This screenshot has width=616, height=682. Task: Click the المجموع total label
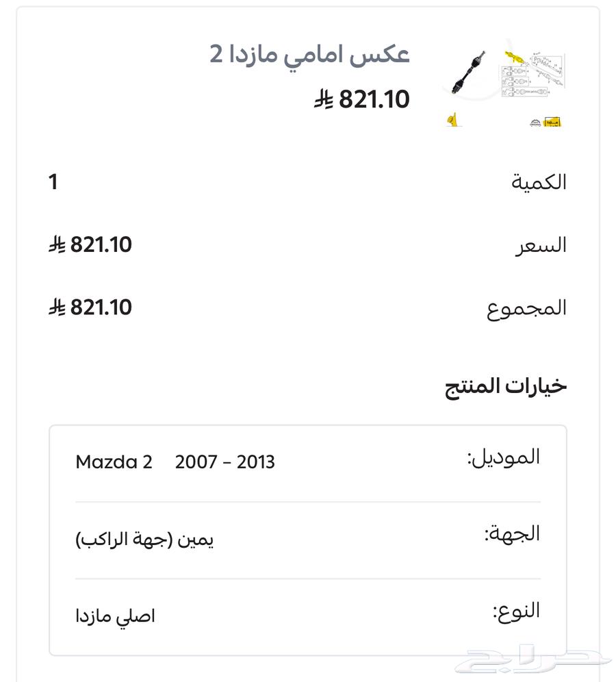[526, 308]
